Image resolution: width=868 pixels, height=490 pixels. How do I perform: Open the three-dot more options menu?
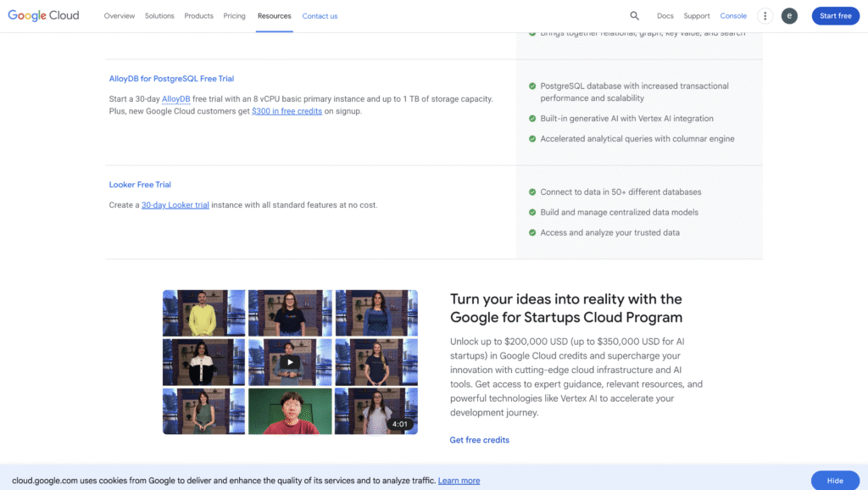(765, 15)
